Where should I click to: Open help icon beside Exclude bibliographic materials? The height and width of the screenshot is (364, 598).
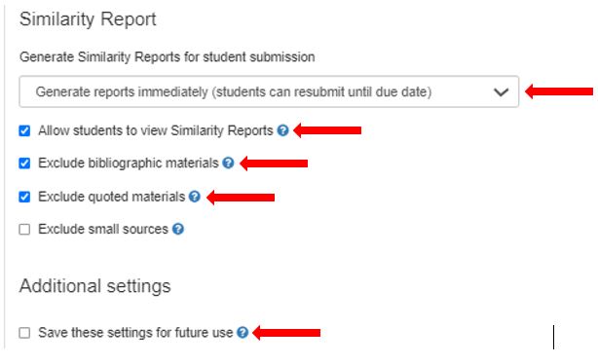[228, 163]
